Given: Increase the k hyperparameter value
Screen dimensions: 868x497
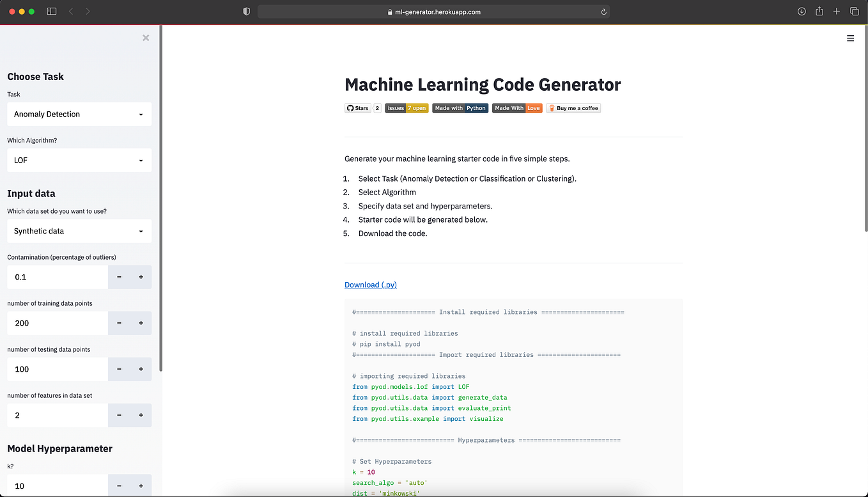Looking at the screenshot, I should point(140,486).
